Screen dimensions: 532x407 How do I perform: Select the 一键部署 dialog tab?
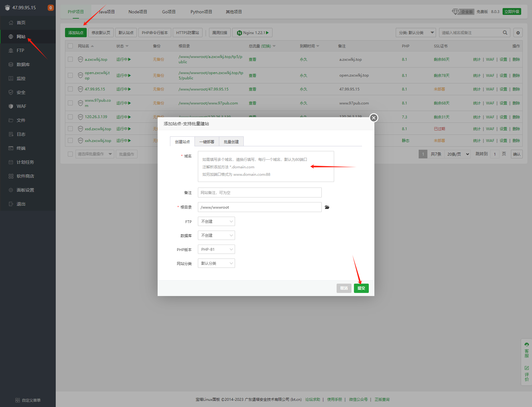coord(207,142)
